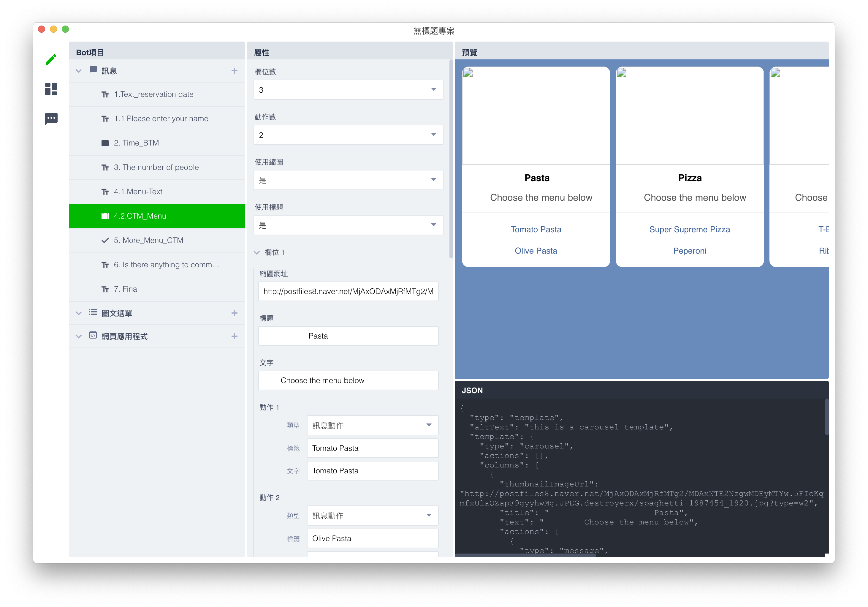Add a new 圖文選單 rich menu item
The image size is (868, 607).
[235, 313]
